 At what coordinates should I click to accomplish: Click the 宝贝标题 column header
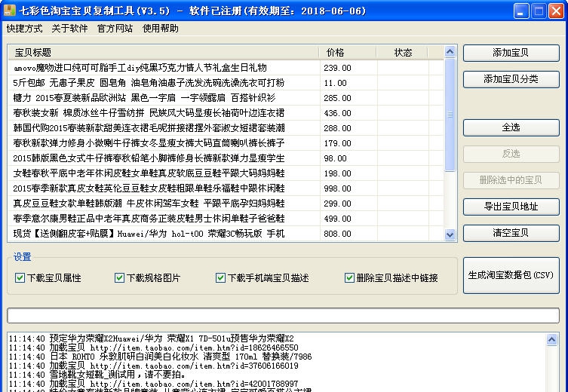(164, 53)
